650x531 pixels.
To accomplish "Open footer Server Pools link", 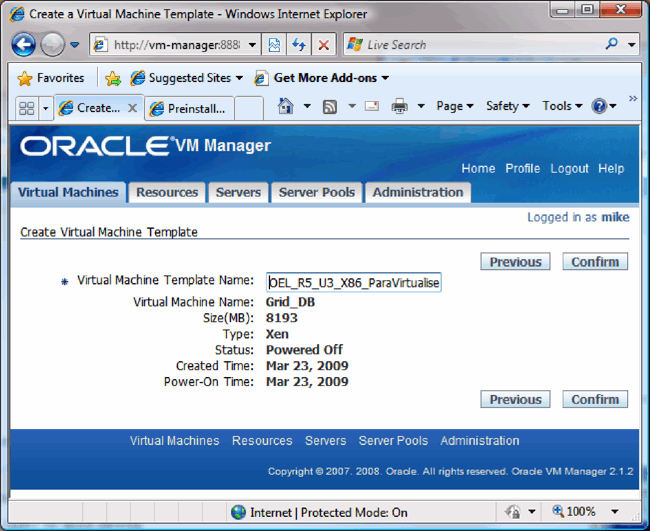I will [393, 441].
